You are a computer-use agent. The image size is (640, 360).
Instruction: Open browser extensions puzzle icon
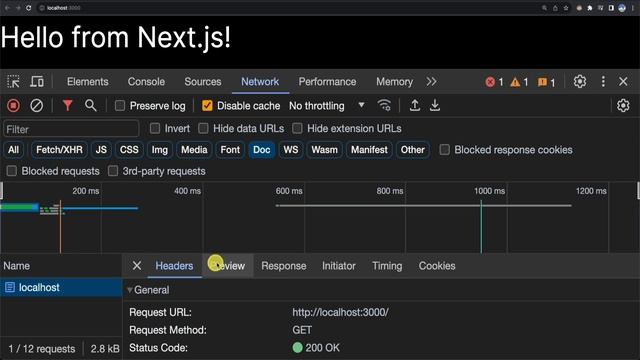coord(589,8)
